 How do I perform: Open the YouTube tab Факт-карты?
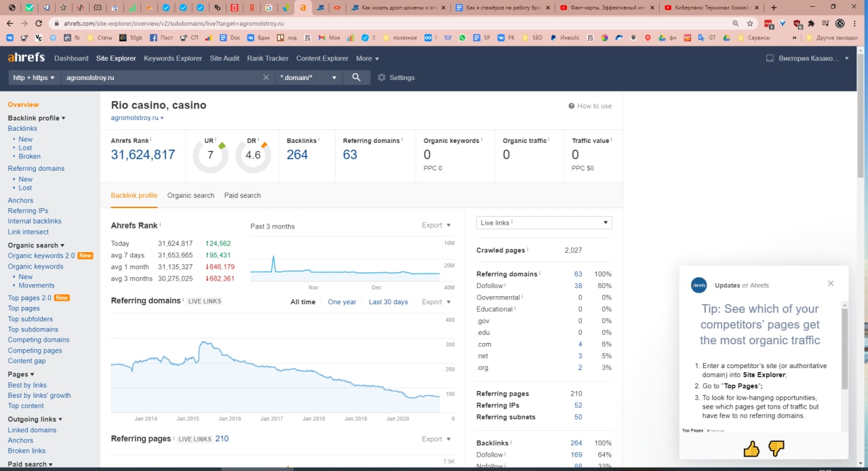(607, 7)
